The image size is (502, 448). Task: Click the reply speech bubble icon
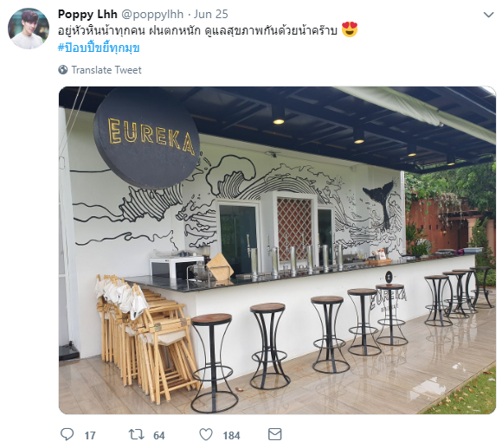coord(68,435)
